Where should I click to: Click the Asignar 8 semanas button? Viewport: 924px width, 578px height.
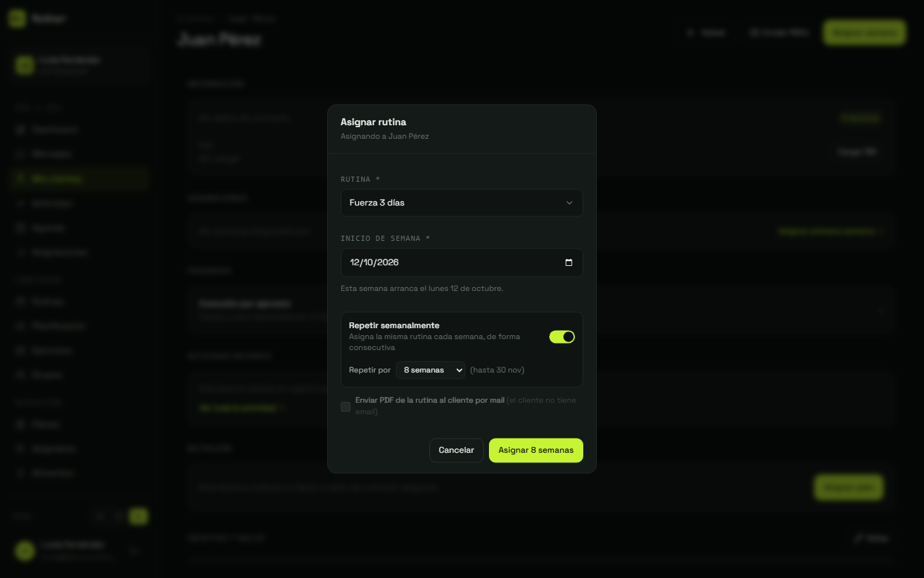(536, 450)
